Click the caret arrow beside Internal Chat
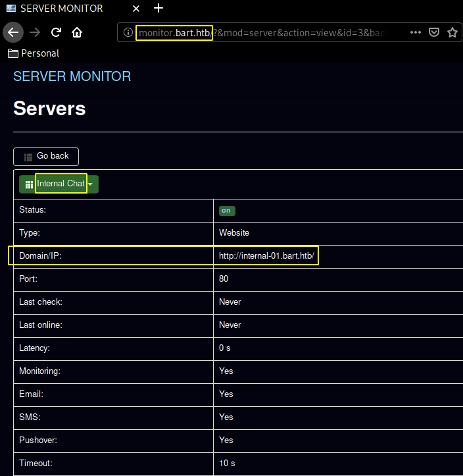 (90, 184)
